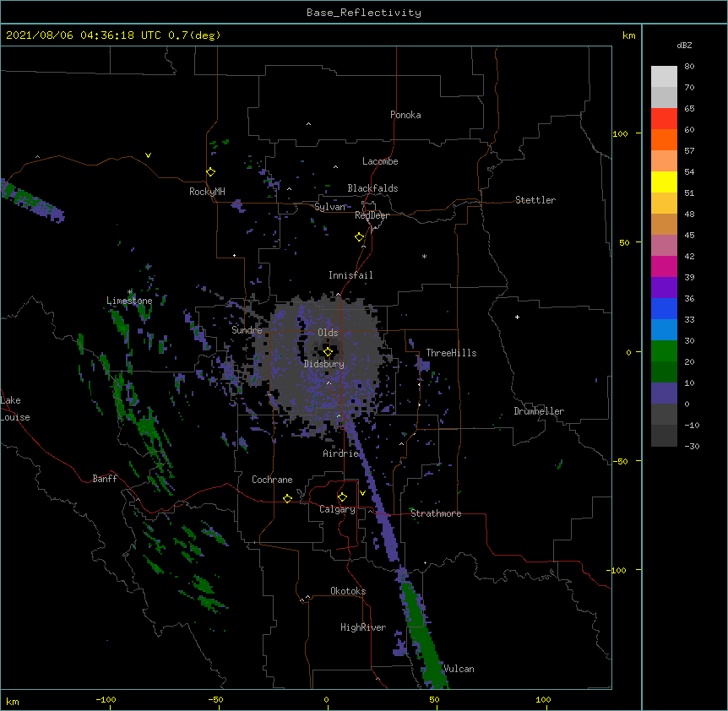Click the Lake Louise map label
This screenshot has height=711, width=728.
tap(15, 409)
